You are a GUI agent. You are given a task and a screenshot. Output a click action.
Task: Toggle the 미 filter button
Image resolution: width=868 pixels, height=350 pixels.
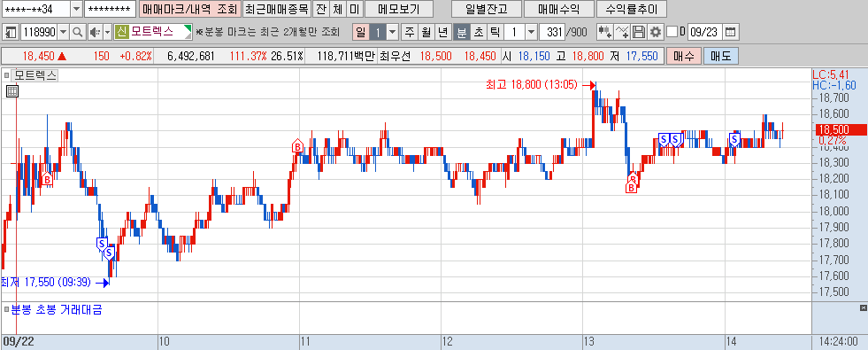point(355,9)
